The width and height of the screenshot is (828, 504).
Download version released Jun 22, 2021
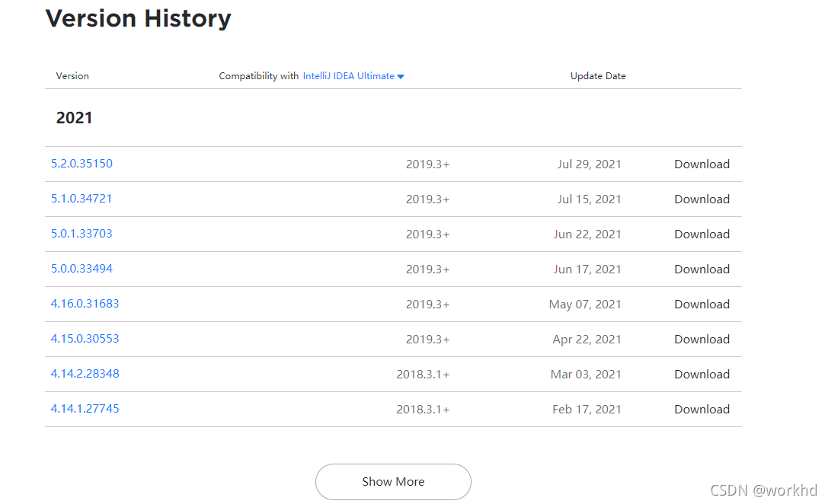pyautogui.click(x=702, y=234)
